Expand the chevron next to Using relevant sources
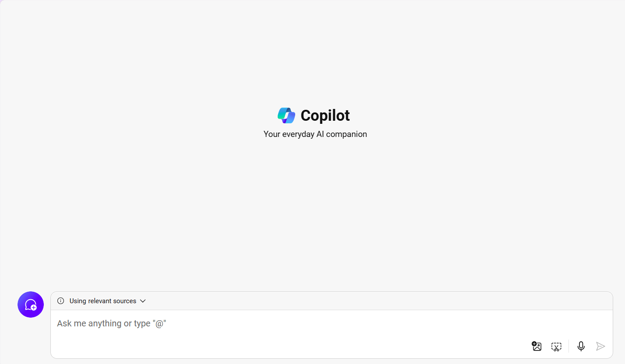 (x=143, y=301)
